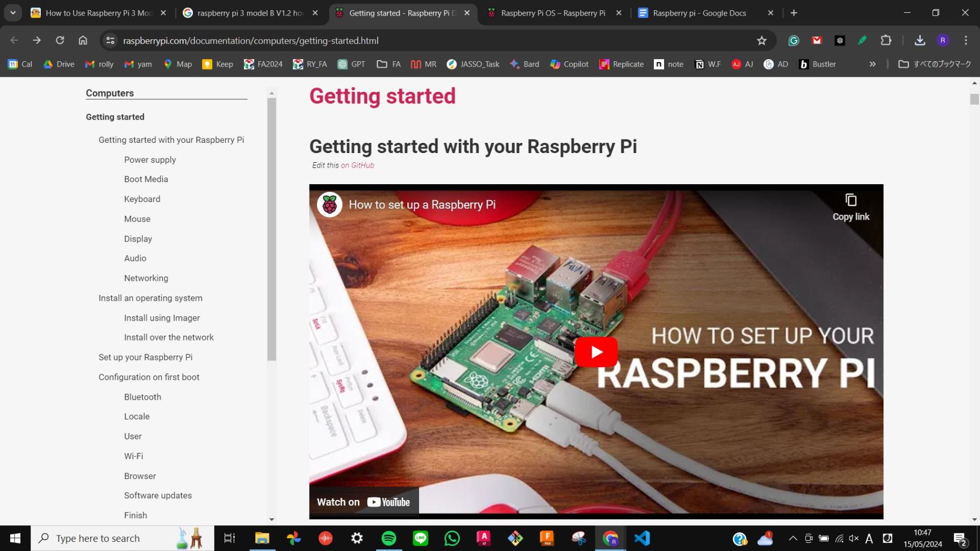Open the Drive bookmark
This screenshot has height=551, width=980.
[59, 64]
